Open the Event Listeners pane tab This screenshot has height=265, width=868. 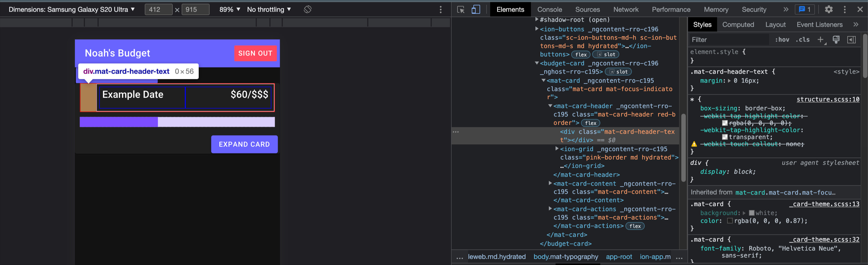(x=819, y=25)
